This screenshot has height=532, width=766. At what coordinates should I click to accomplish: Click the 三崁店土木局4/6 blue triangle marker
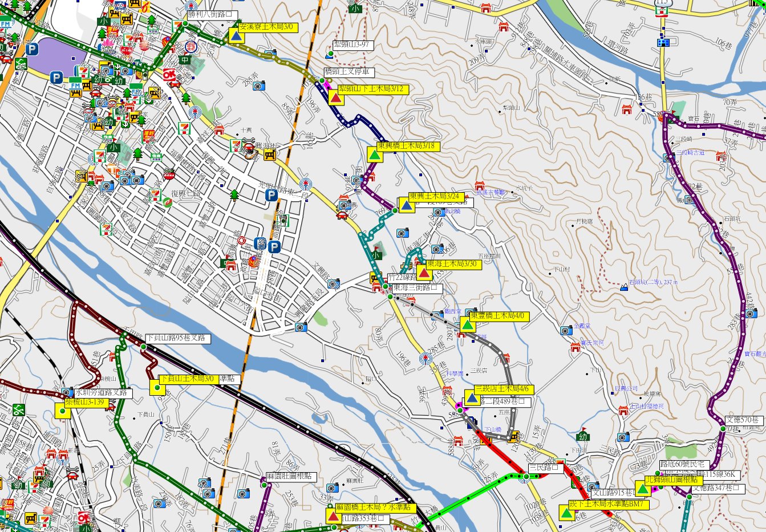[x=472, y=397]
